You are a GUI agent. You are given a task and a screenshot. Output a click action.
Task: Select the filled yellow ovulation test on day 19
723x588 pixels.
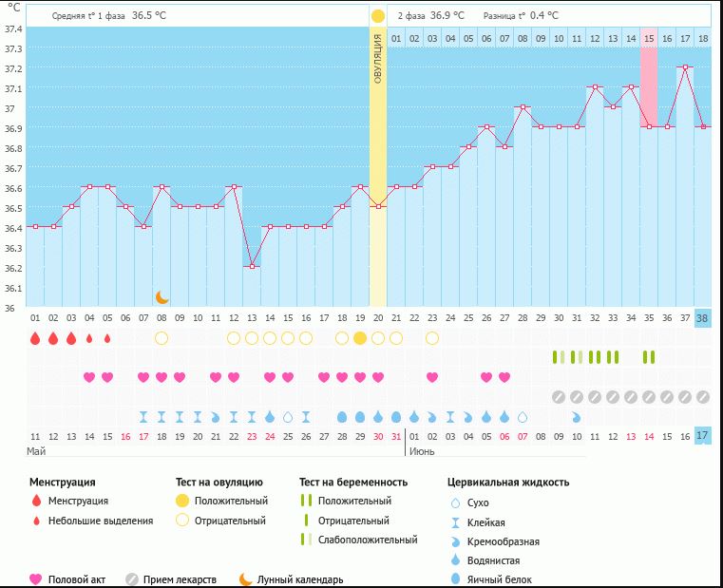point(360,338)
